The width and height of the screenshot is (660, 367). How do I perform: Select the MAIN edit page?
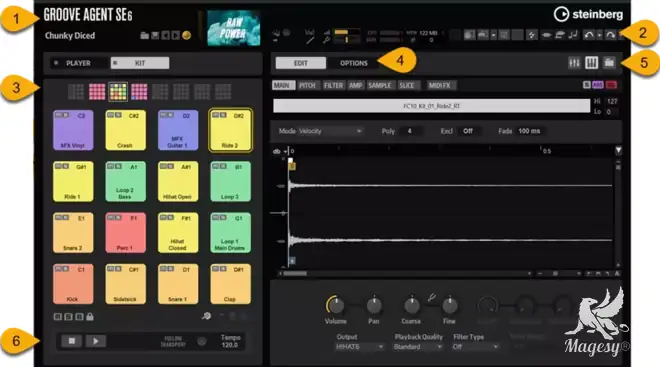tap(283, 85)
